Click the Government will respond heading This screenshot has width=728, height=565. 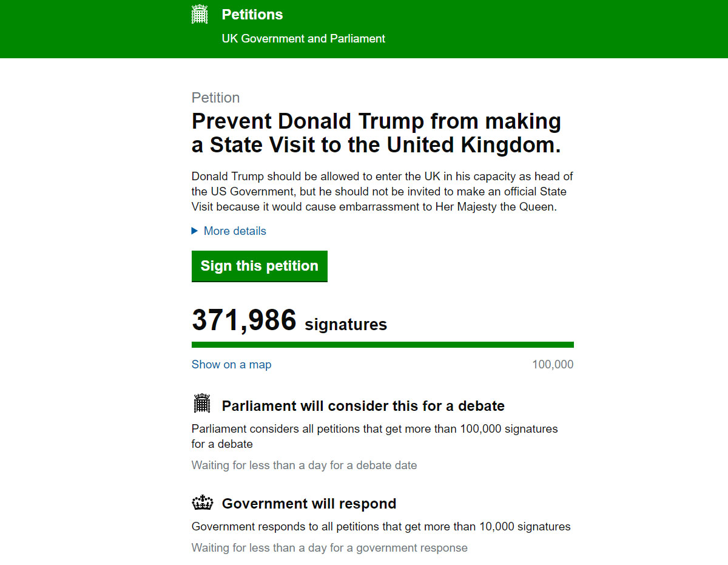[x=309, y=503]
